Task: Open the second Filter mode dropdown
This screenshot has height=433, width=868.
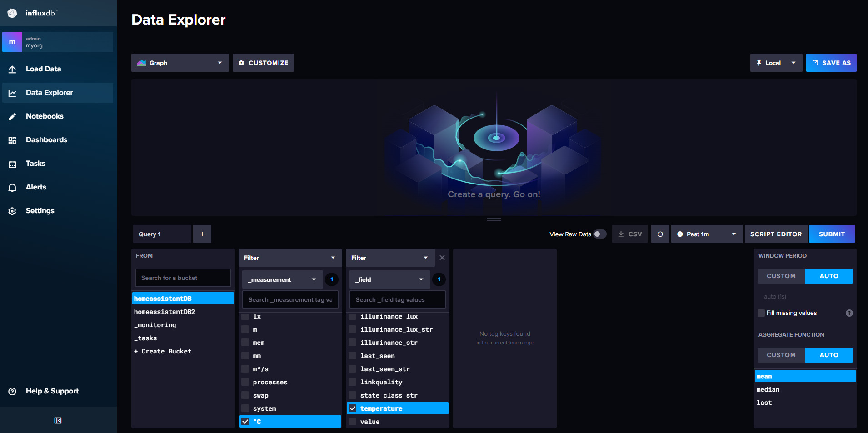Action: (390, 258)
